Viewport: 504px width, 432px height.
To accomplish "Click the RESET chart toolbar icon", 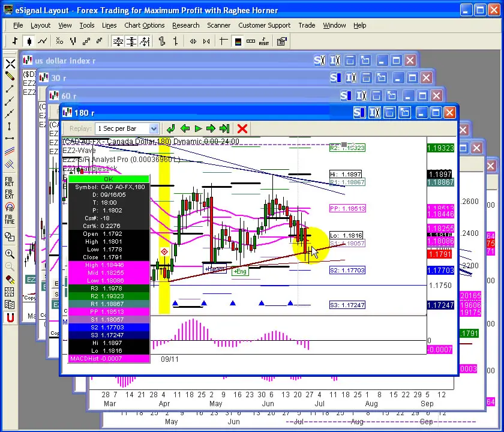I will click(x=264, y=41).
